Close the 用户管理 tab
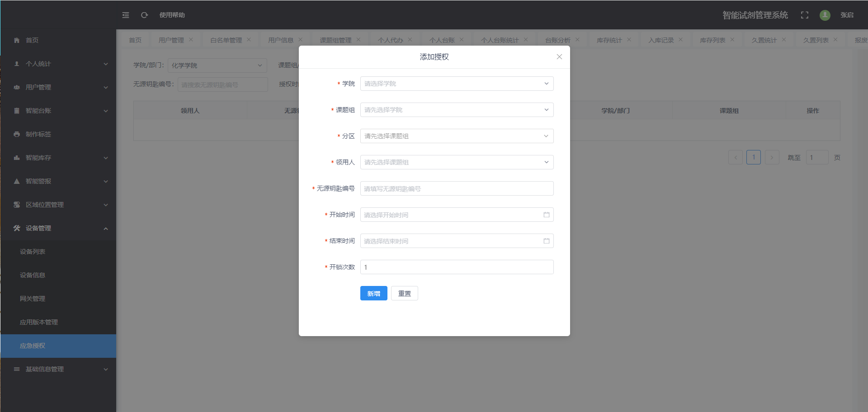Image resolution: width=868 pixels, height=412 pixels. click(191, 40)
